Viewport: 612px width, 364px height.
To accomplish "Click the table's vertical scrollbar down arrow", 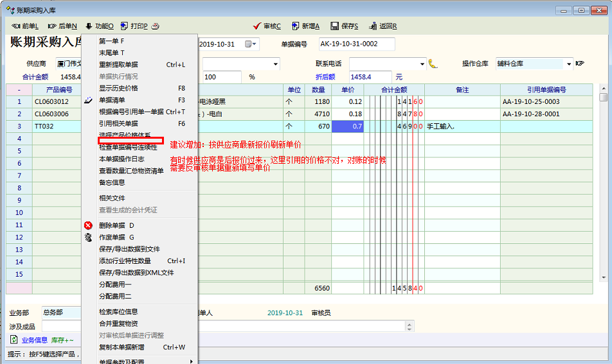I will [603, 277].
